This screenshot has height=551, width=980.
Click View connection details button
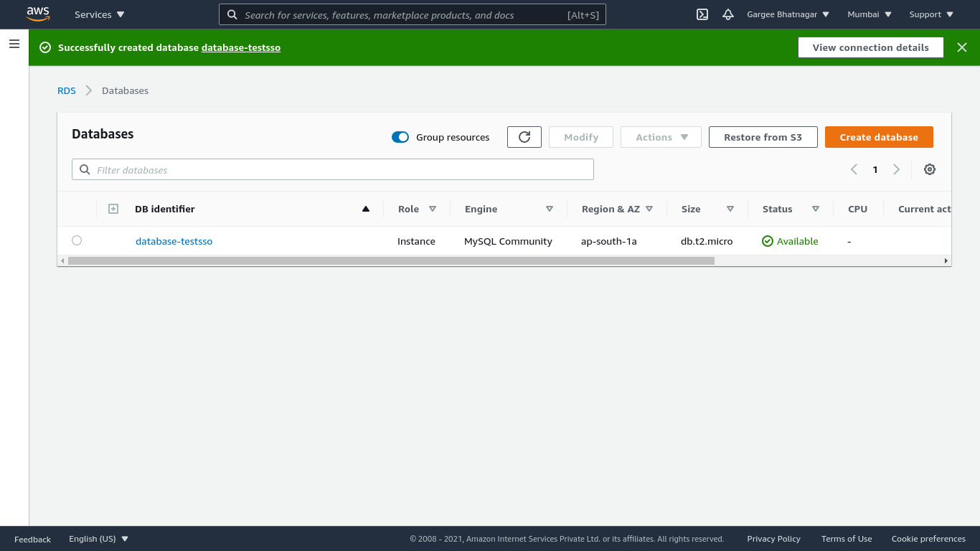(870, 47)
